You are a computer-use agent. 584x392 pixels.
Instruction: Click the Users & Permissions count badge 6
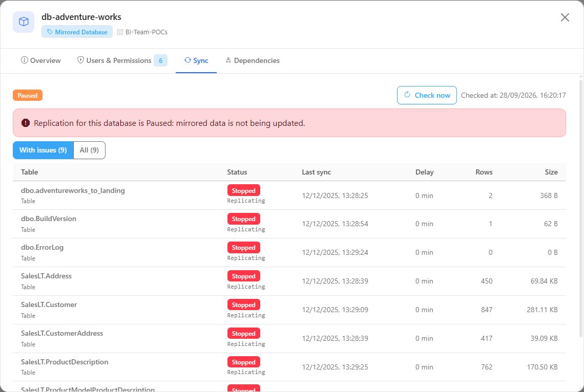pyautogui.click(x=160, y=60)
